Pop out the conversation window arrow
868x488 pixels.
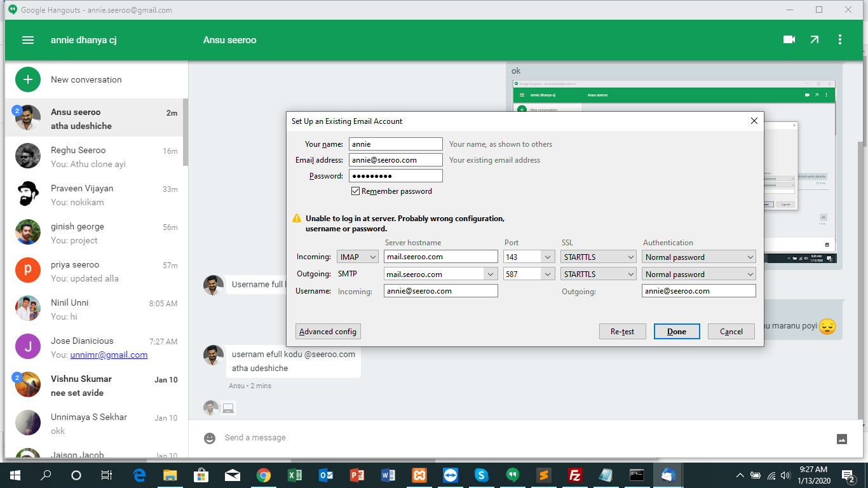click(x=815, y=39)
